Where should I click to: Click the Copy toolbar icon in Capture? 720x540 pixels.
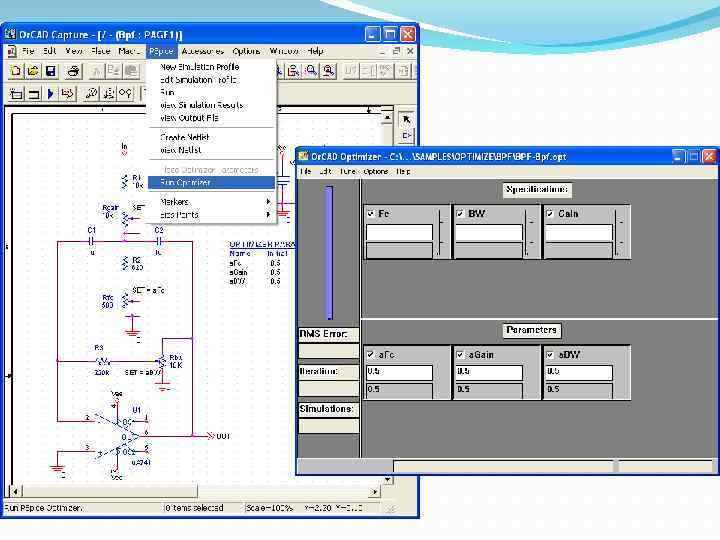(113, 71)
